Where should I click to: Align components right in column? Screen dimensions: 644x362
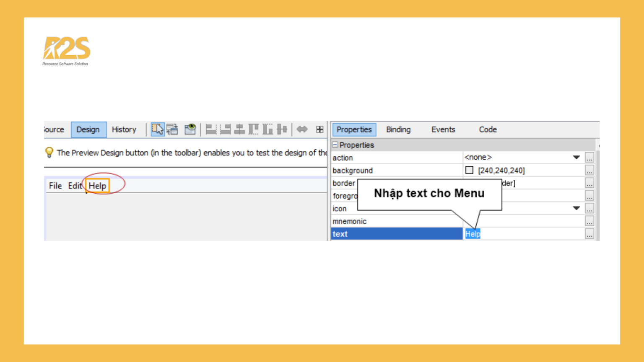226,129
